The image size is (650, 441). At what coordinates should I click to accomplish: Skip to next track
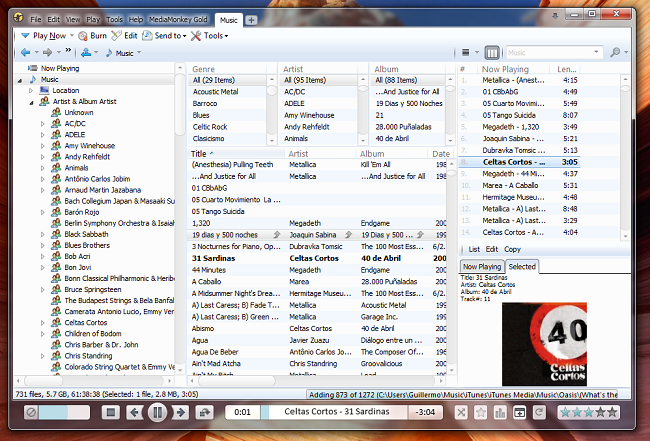(x=181, y=412)
